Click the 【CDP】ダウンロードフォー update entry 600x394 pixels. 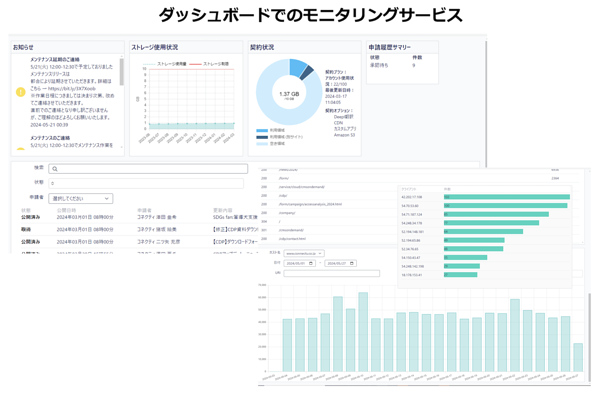pos(235,242)
